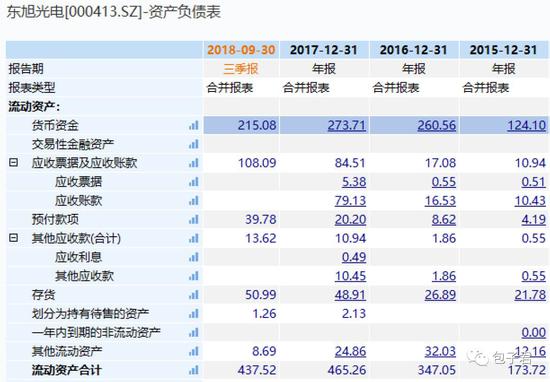Open 应收账款 value 16.53 link
This screenshot has width=550, height=382.
(x=440, y=201)
